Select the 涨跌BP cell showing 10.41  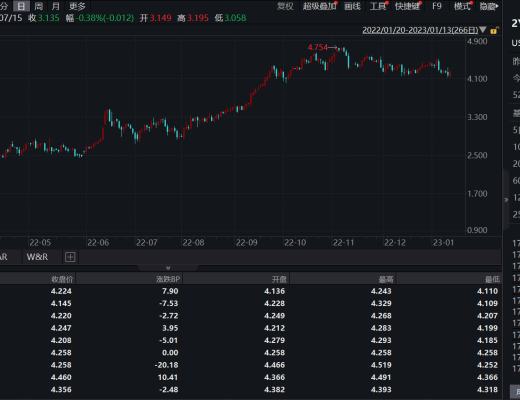pos(168,377)
